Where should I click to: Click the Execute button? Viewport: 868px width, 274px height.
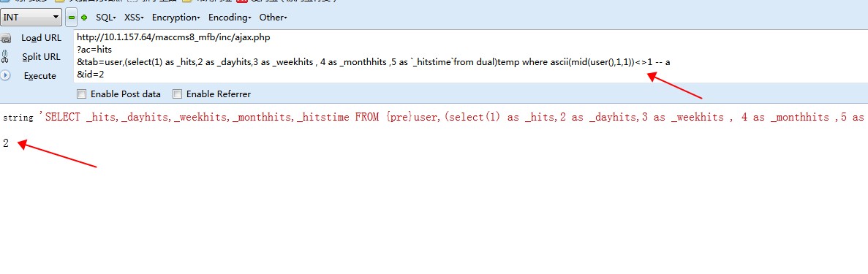(x=40, y=76)
